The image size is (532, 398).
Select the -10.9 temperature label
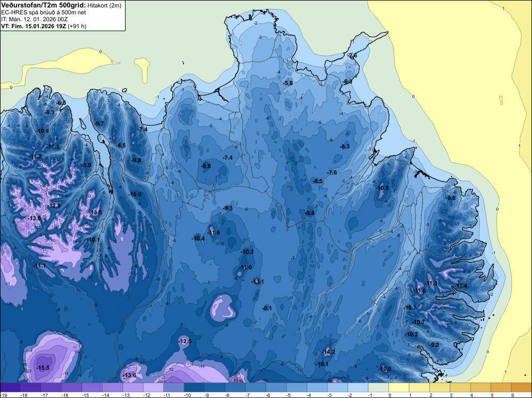383,188
